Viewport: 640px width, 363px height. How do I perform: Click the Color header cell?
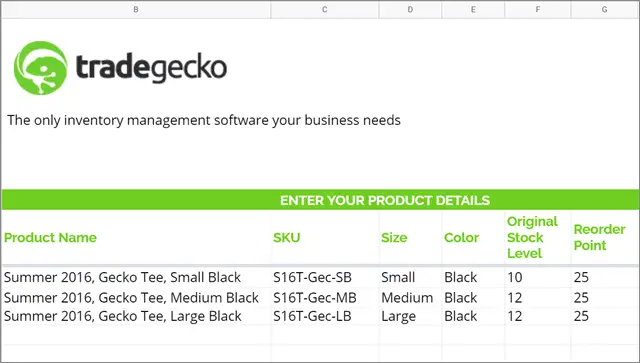473,238
